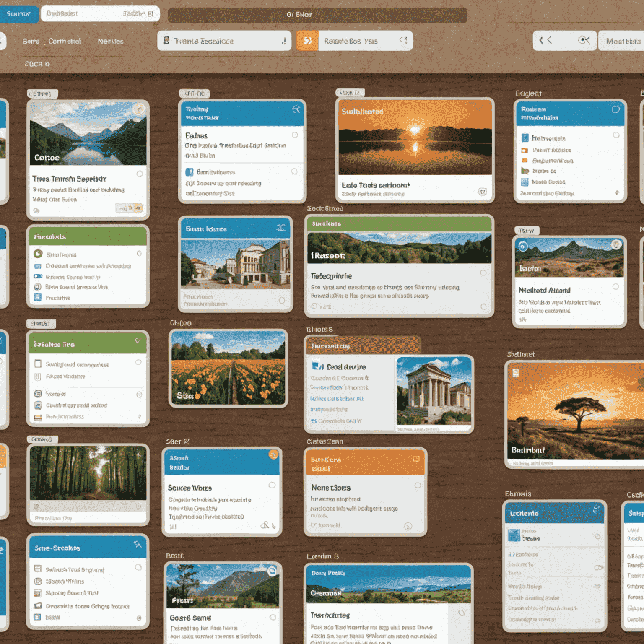Expand the arrow at the 'Rsuisem' card's bottom right
Screen dimensions: 644x644
617,193
